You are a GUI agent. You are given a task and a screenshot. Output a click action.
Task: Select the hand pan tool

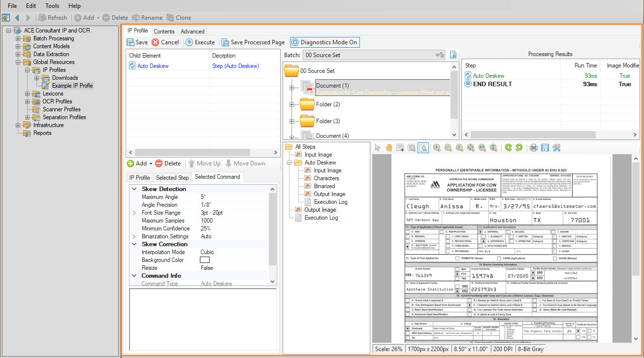389,148
